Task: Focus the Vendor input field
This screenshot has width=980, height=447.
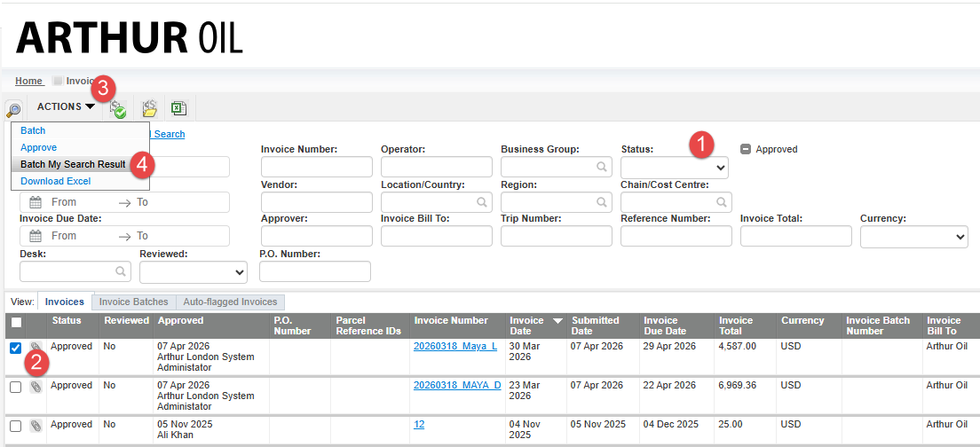Action: click(x=317, y=201)
